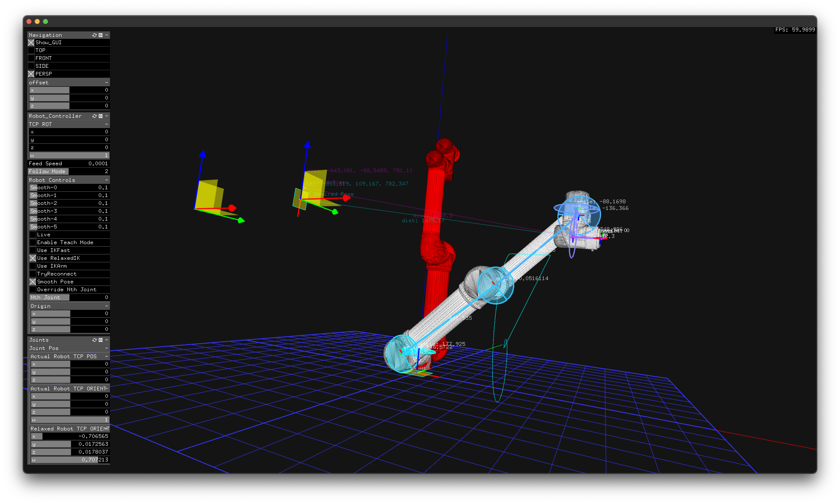Enable the TOP view checkbox

tap(31, 50)
